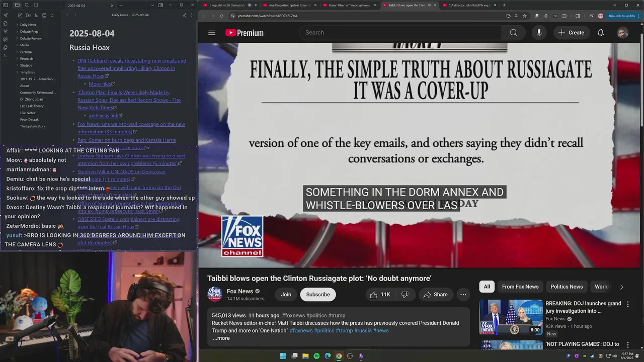Select From Fox News filter chip
Screen dimensions: 644x362
point(520,287)
